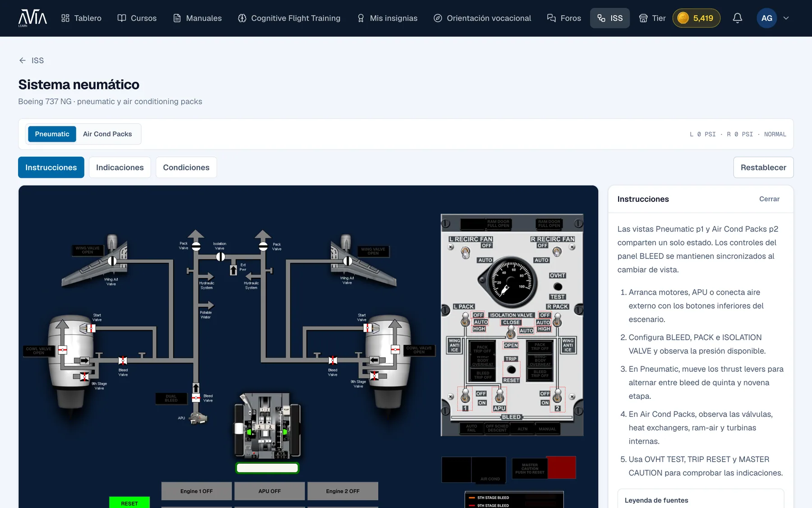This screenshot has width=812, height=508.
Task: Click the left Pack Valve symbol
Action: [196, 247]
